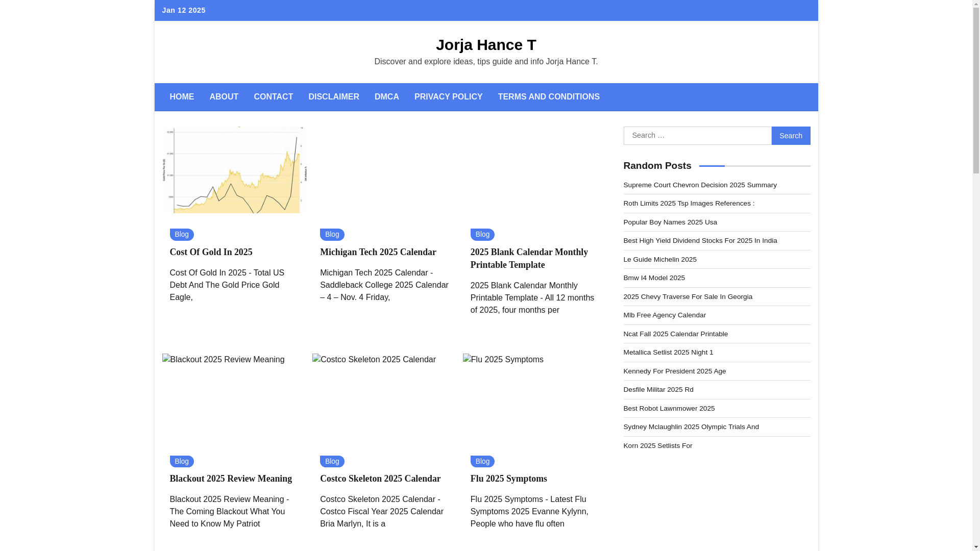Screen dimensions: 980x551
Task: Open the PRIVACY POLICY page
Action: [x=448, y=97]
